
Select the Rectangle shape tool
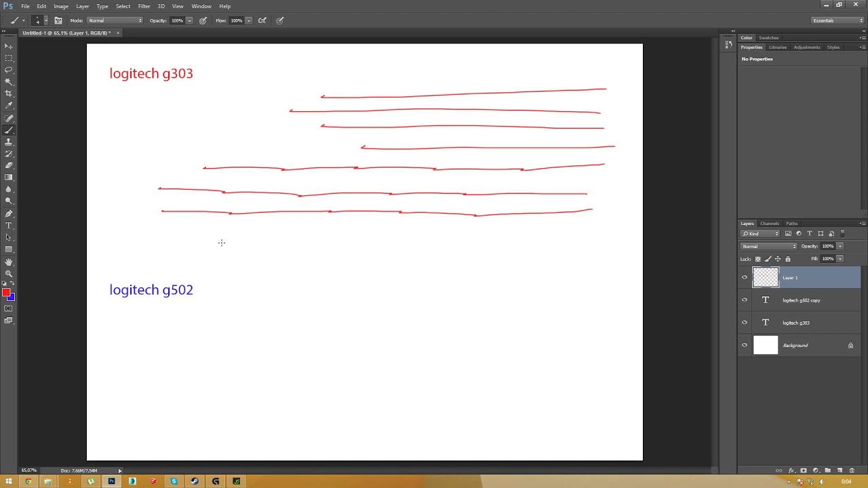coord(9,249)
